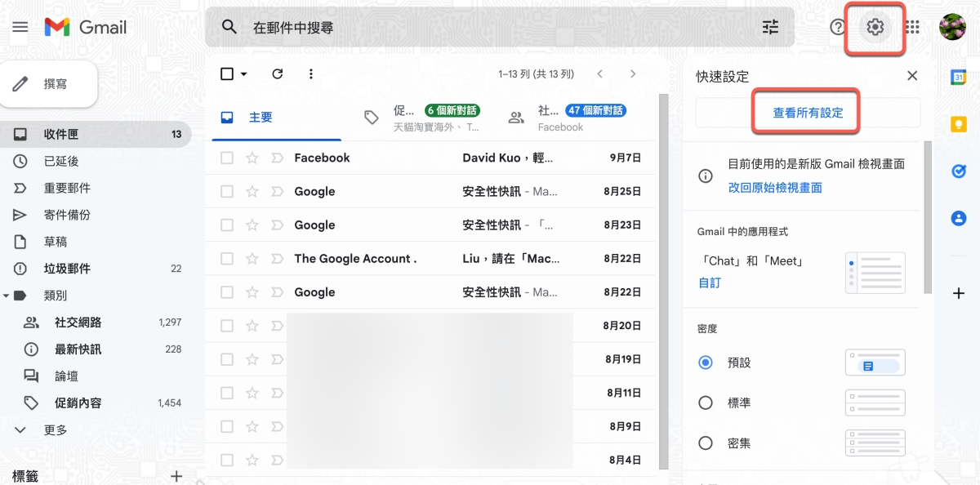Image resolution: width=980 pixels, height=485 pixels.
Task: Click the 改回原始檢視畫面 link
Action: pyautogui.click(x=774, y=188)
